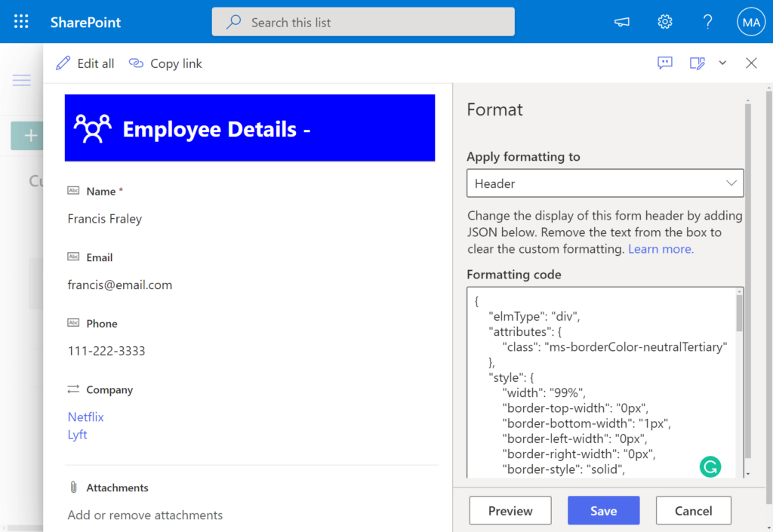Click the Phone field text icon
The width and height of the screenshot is (773, 532).
[x=73, y=323]
